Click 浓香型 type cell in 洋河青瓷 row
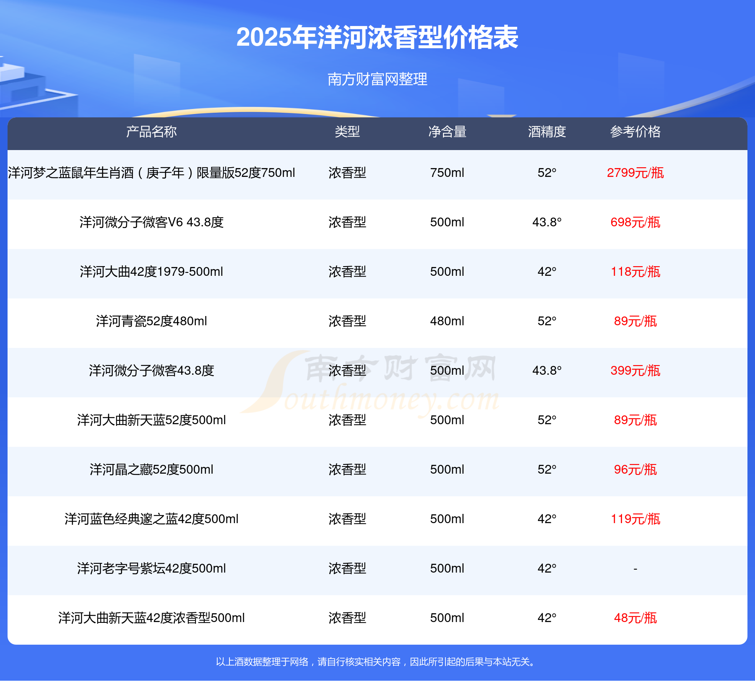The width and height of the screenshot is (755, 700). tap(347, 321)
